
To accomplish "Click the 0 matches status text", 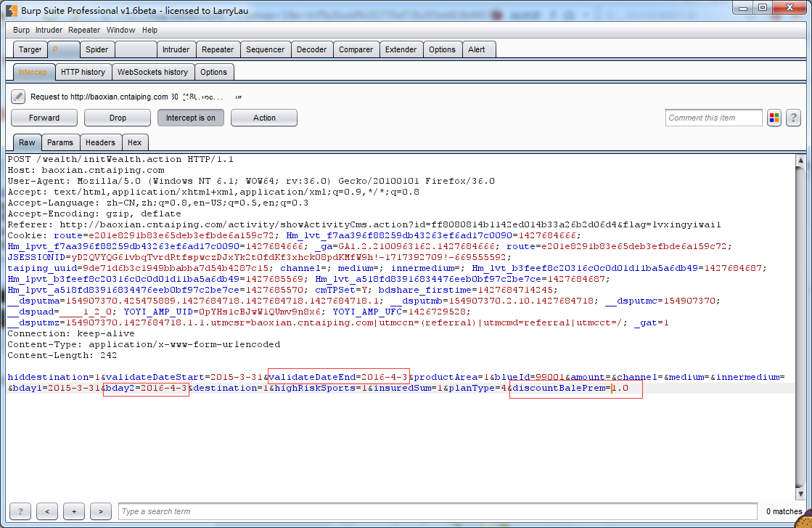I will tap(784, 511).
